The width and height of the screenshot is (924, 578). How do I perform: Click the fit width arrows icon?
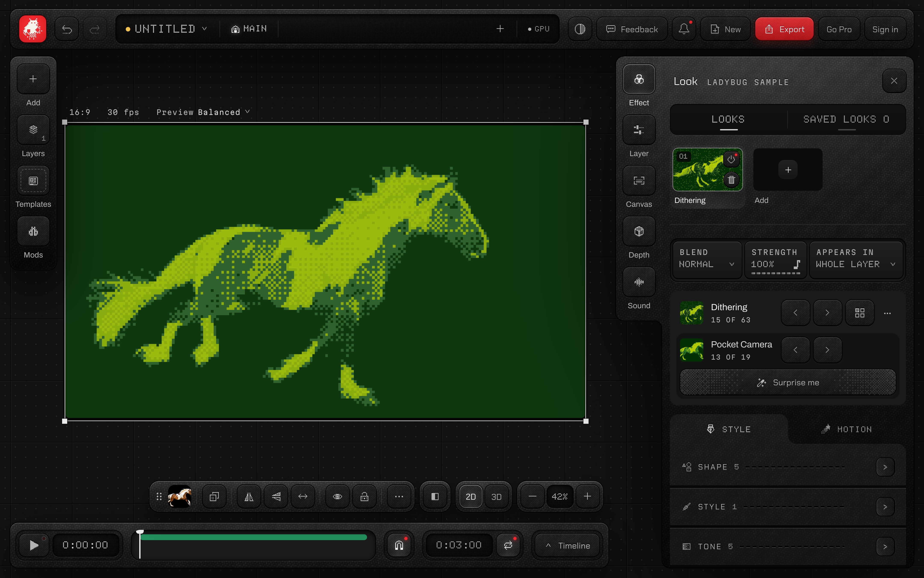(303, 497)
